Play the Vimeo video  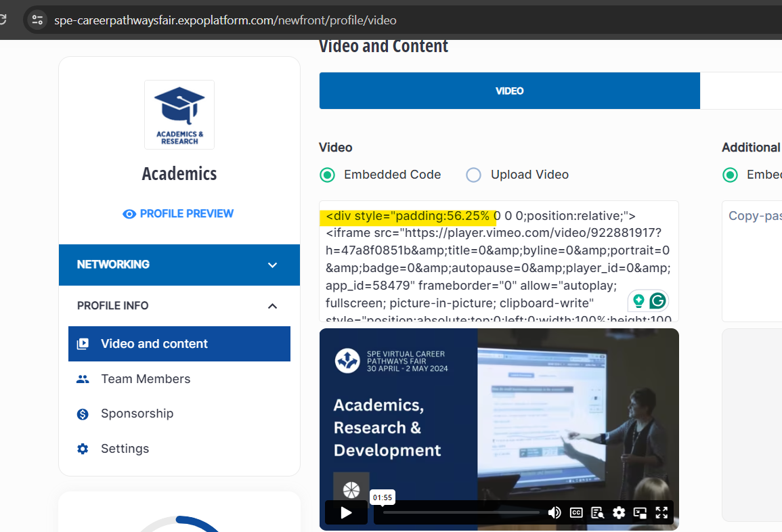click(x=346, y=512)
